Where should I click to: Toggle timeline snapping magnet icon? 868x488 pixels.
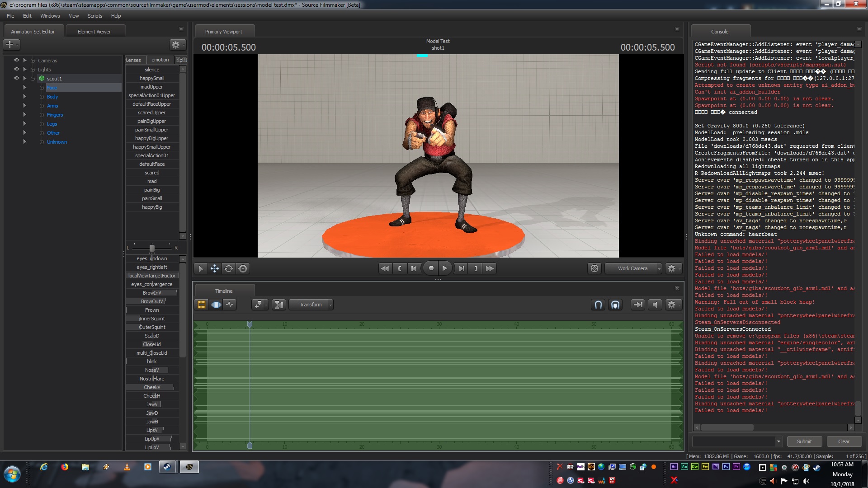tap(598, 305)
